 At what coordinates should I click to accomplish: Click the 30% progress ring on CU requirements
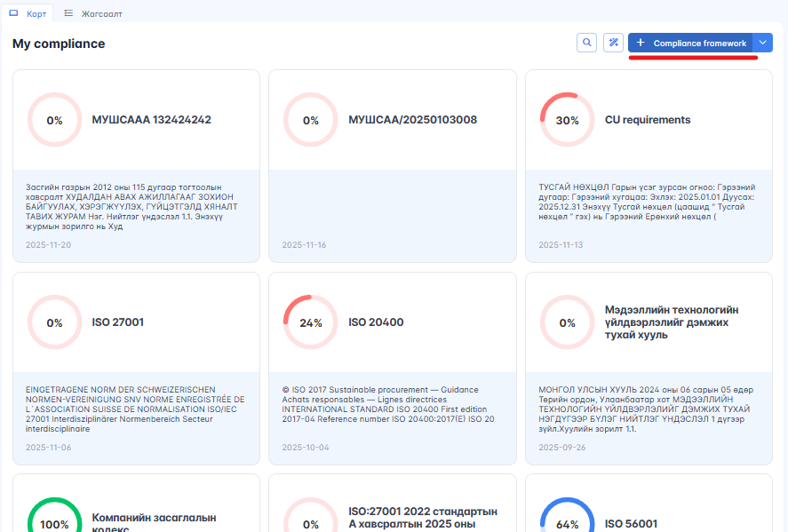[x=567, y=120]
